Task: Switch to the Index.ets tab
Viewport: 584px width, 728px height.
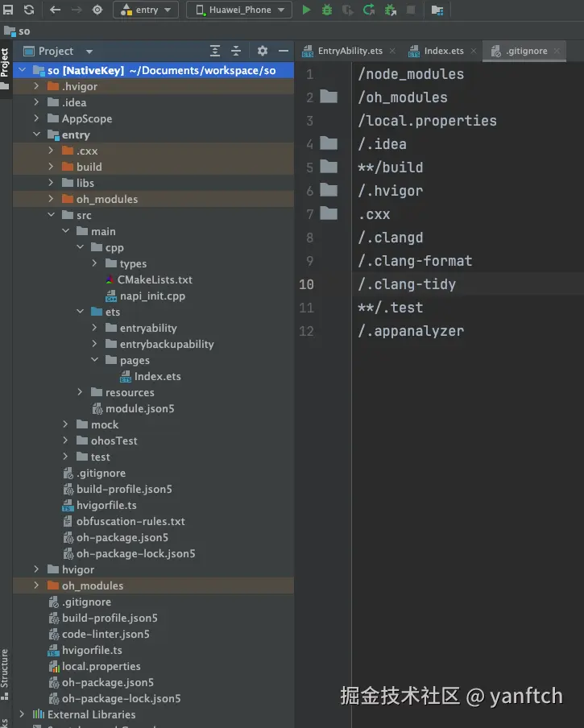Action: click(x=443, y=51)
